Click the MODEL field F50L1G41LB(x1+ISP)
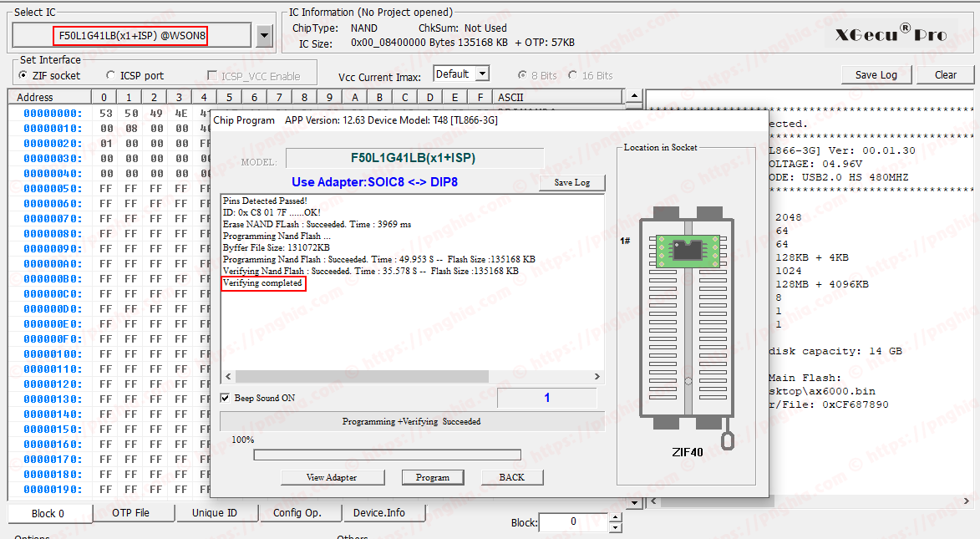This screenshot has height=539, width=980. 414,158
